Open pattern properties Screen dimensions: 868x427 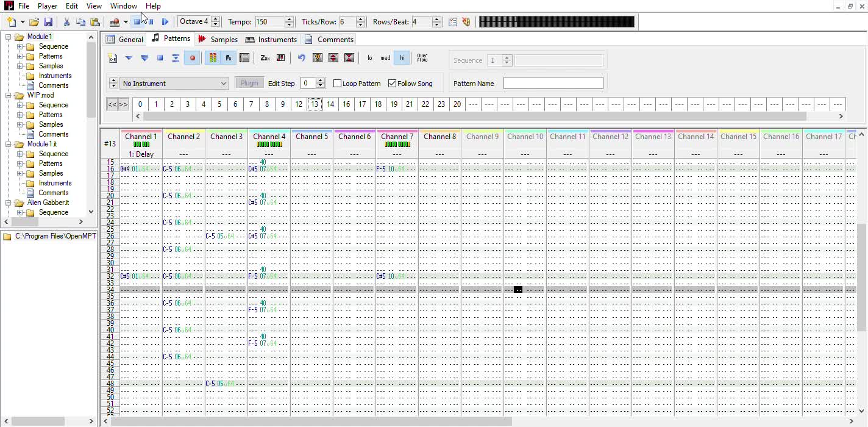click(317, 58)
